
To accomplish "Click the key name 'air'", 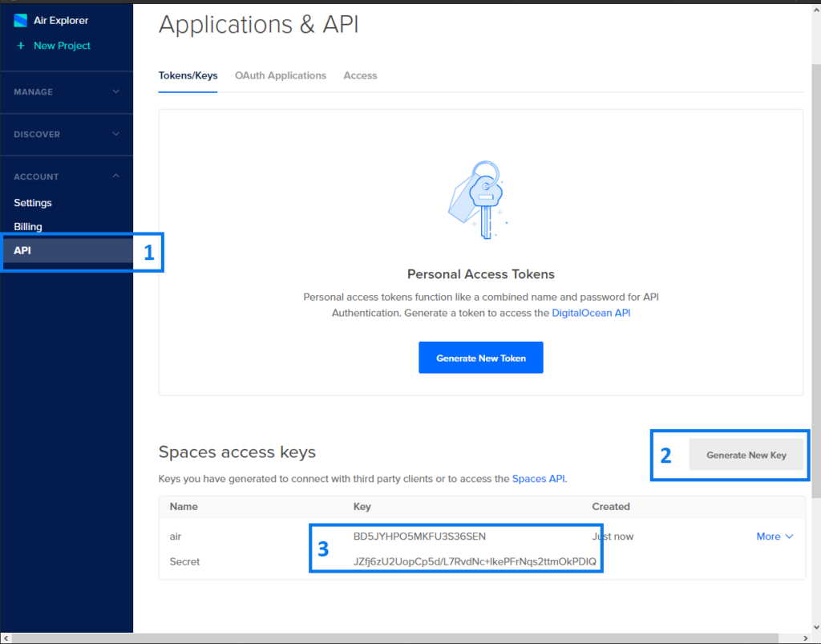I will click(176, 537).
